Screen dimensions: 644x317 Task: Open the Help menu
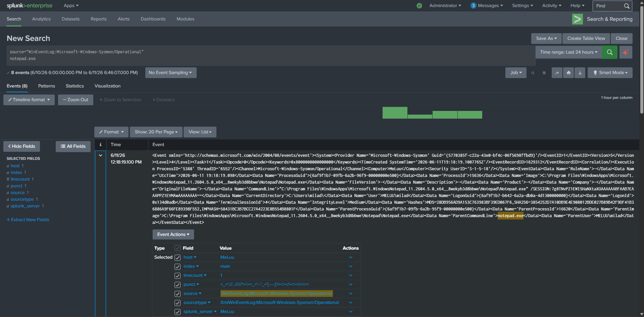[x=578, y=6]
